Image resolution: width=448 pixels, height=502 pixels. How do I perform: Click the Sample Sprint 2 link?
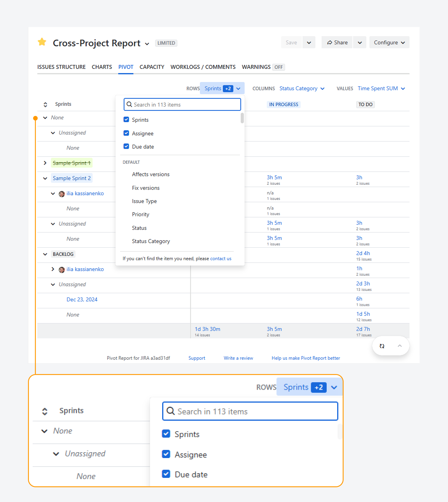[x=72, y=178]
